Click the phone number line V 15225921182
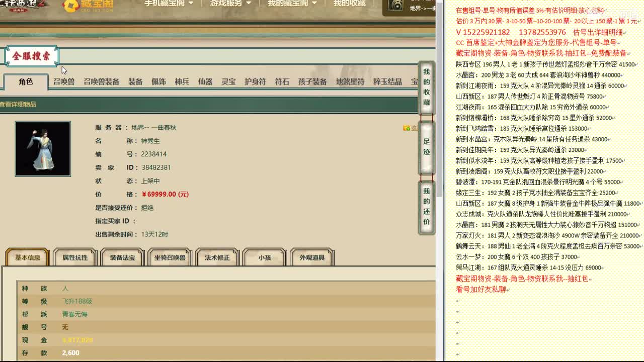The height and width of the screenshot is (362, 644). pyautogui.click(x=540, y=32)
